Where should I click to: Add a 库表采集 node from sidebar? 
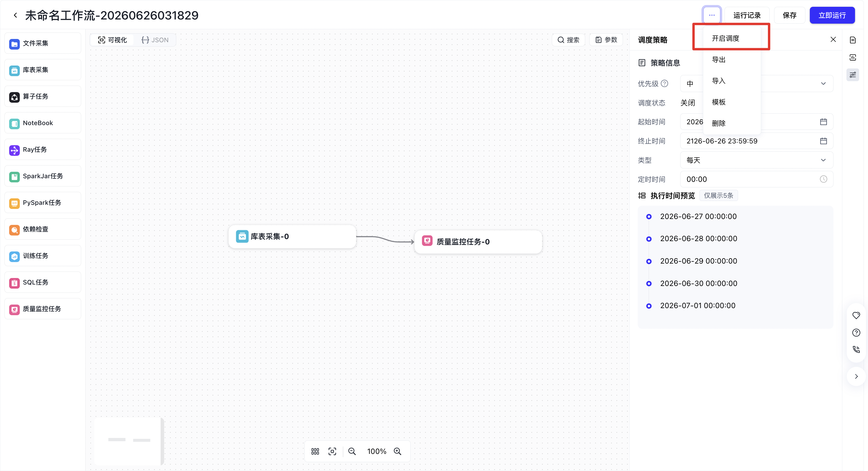click(43, 70)
